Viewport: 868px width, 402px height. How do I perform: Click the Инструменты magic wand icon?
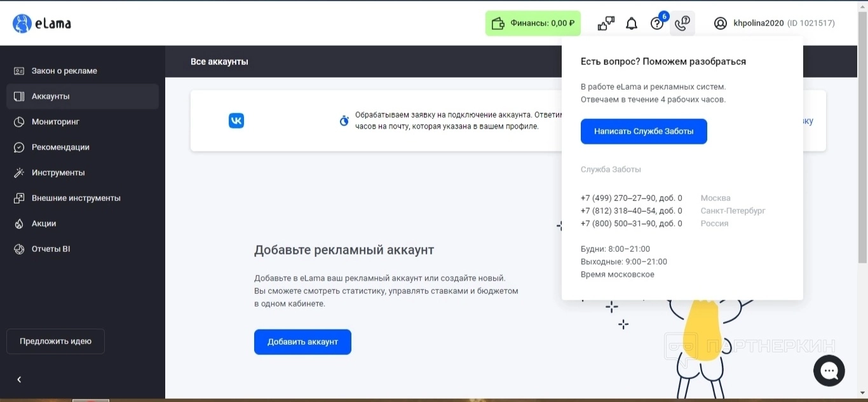(x=19, y=173)
